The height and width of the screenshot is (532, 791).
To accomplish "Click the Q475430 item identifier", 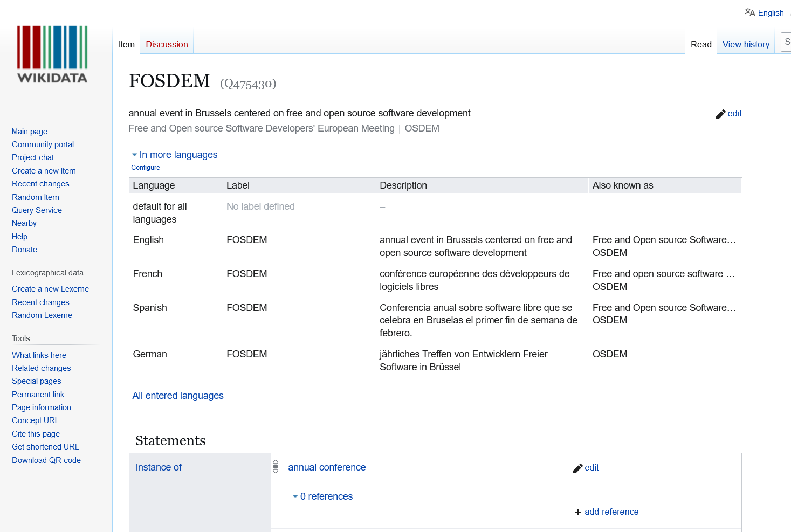I will [248, 84].
